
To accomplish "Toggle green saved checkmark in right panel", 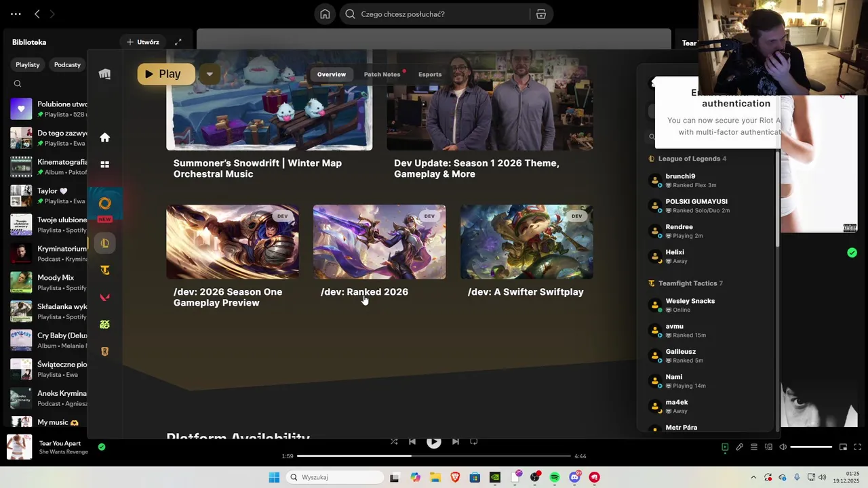I will tap(852, 253).
